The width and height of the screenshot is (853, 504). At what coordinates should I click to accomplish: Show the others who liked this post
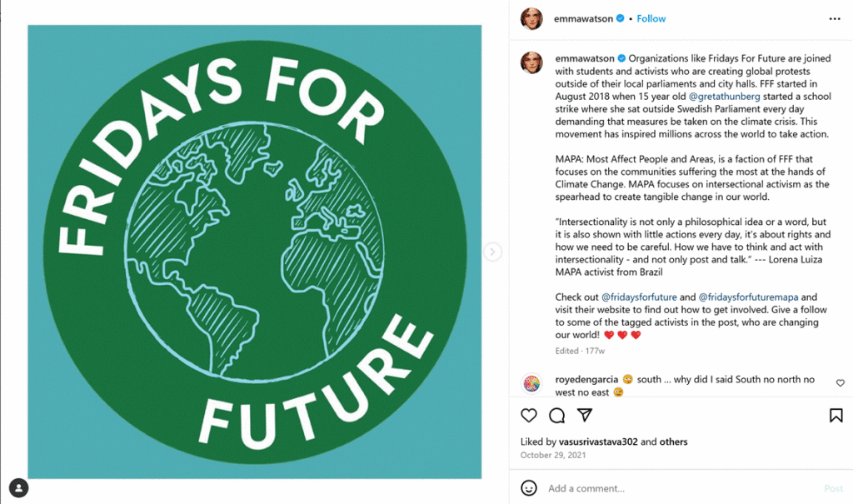coord(674,442)
